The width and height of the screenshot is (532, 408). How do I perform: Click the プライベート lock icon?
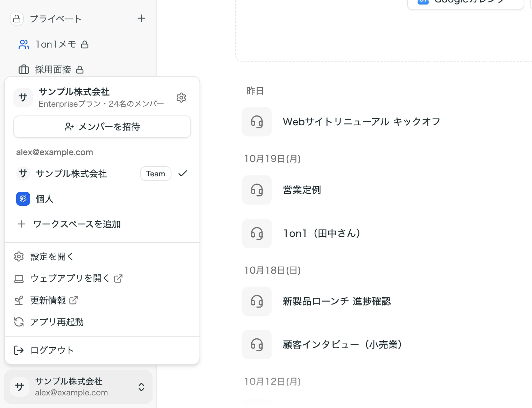[17, 19]
